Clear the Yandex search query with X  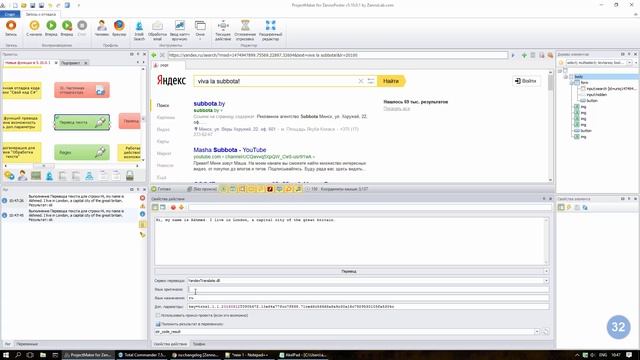pyautogui.click(x=360, y=81)
